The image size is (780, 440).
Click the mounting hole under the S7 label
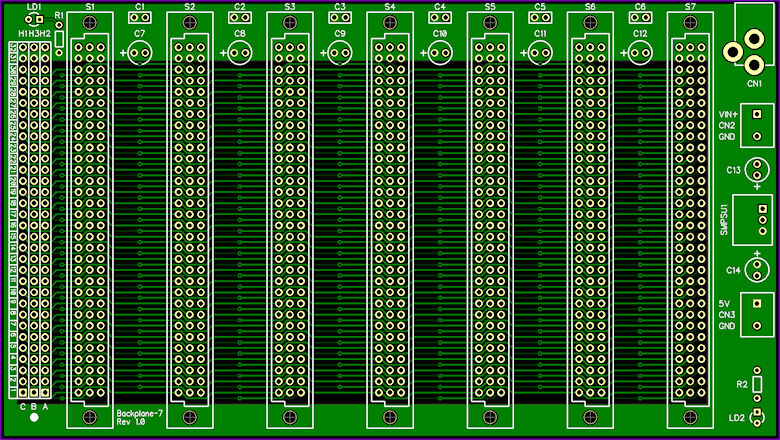click(x=690, y=22)
